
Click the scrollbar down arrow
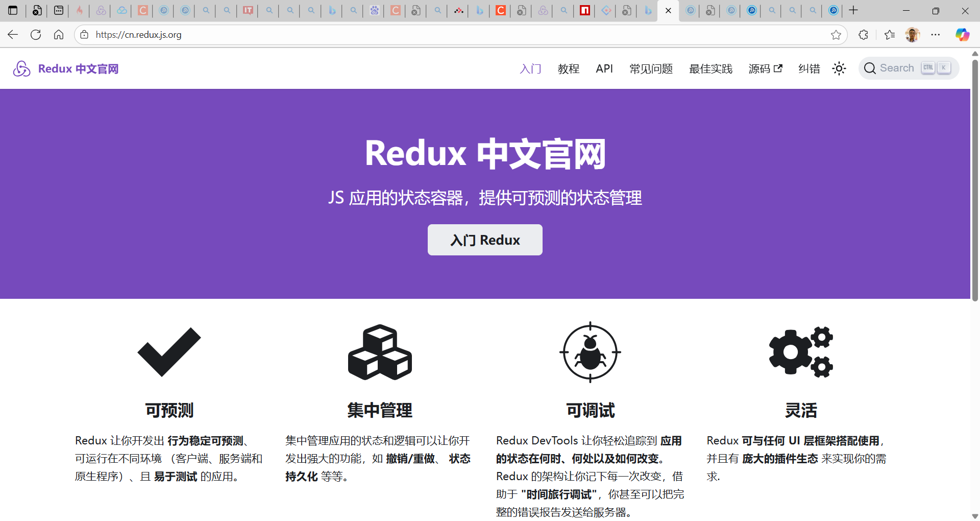[x=975, y=516]
